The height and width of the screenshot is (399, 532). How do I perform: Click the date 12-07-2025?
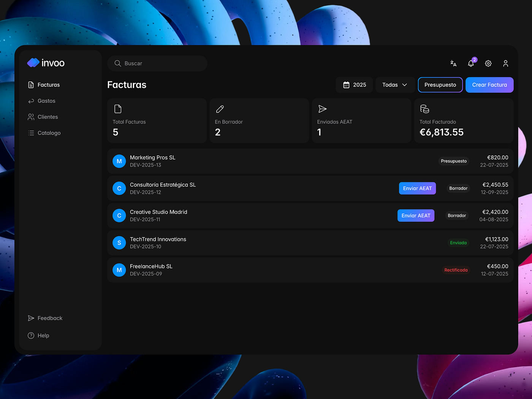pyautogui.click(x=495, y=274)
